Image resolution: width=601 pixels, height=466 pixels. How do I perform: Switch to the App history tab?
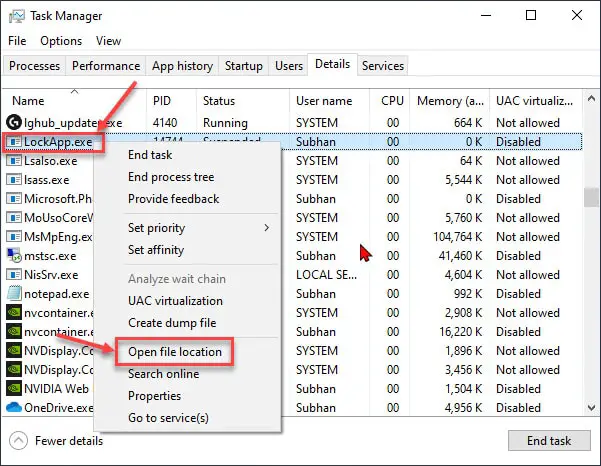click(x=182, y=66)
